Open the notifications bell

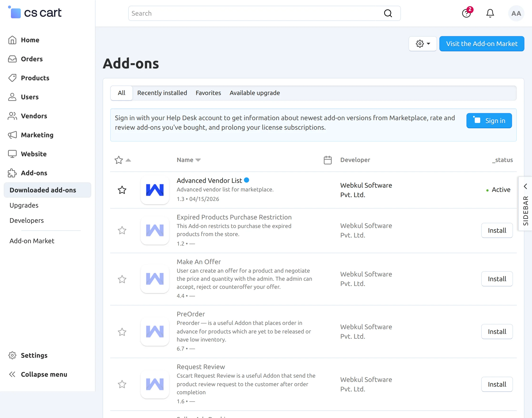point(490,13)
